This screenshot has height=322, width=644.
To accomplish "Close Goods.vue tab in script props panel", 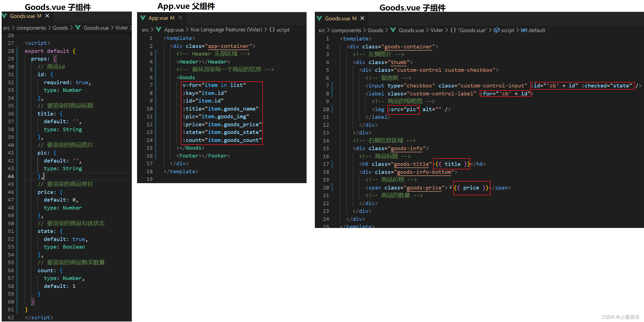I will tap(47, 16).
